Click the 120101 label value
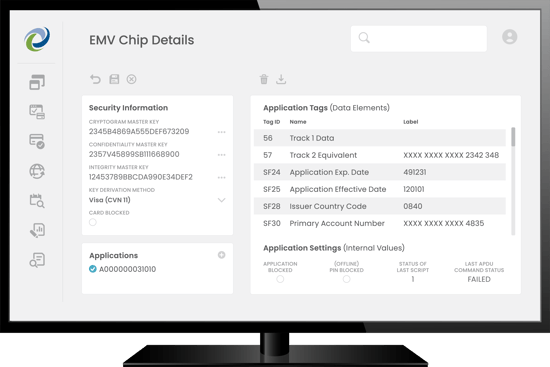Image resolution: width=550 pixels, height=367 pixels. point(414,189)
